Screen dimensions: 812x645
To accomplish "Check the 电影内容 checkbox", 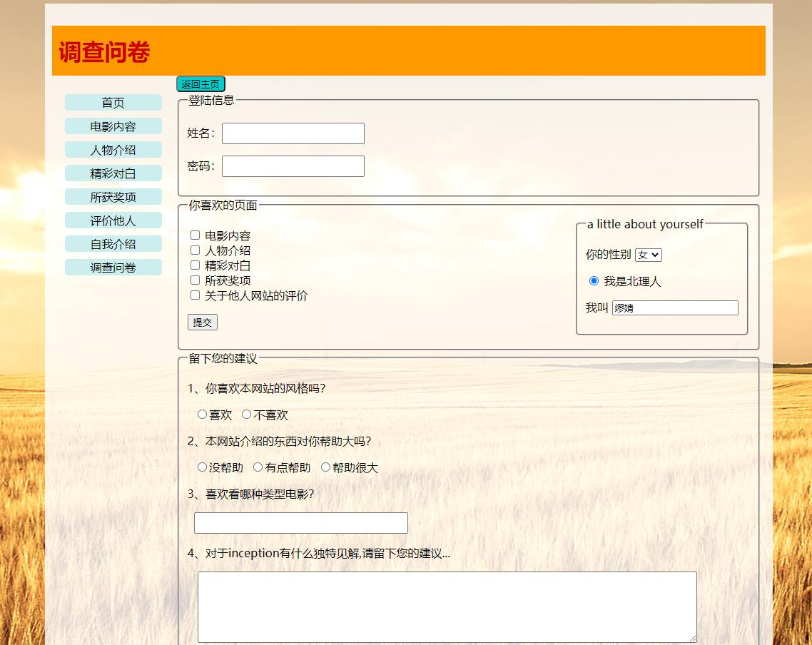I will [195, 235].
